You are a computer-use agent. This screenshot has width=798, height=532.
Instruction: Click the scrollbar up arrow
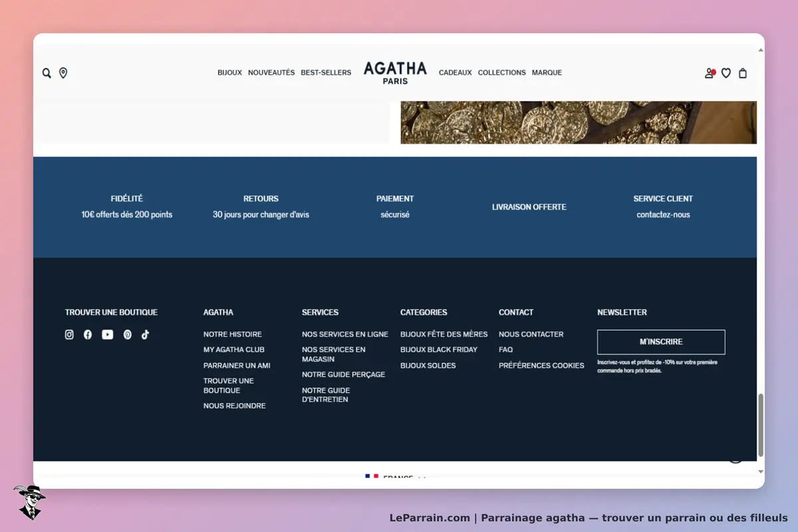click(761, 50)
